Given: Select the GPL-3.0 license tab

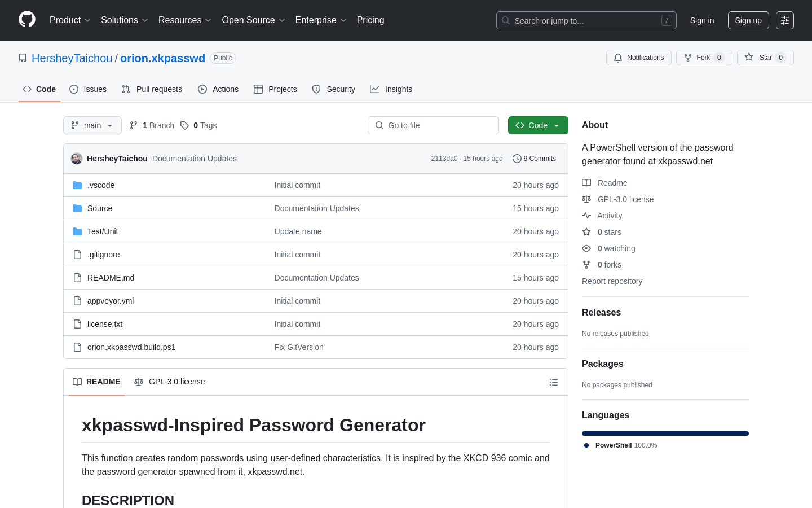Looking at the screenshot, I should pos(170,382).
